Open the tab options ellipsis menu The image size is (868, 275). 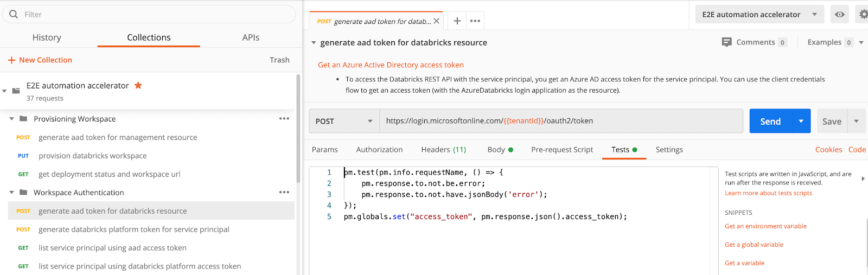[x=475, y=21]
